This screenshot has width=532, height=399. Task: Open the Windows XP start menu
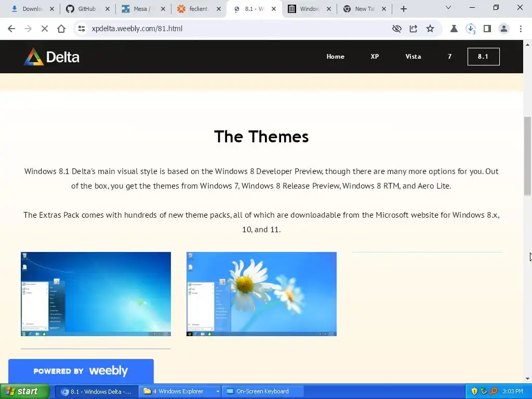pyautogui.click(x=25, y=391)
